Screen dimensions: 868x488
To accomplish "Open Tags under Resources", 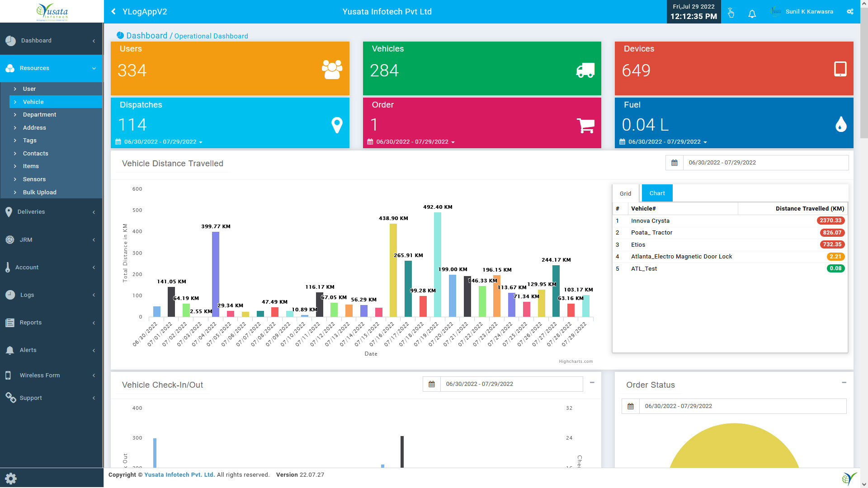I will tap(29, 141).
